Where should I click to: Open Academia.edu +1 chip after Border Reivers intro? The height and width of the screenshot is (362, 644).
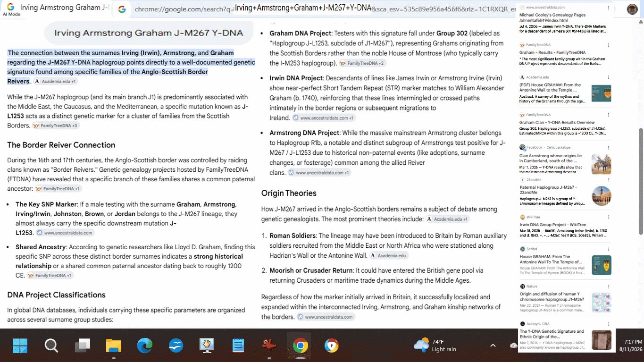pyautogui.click(x=56, y=82)
